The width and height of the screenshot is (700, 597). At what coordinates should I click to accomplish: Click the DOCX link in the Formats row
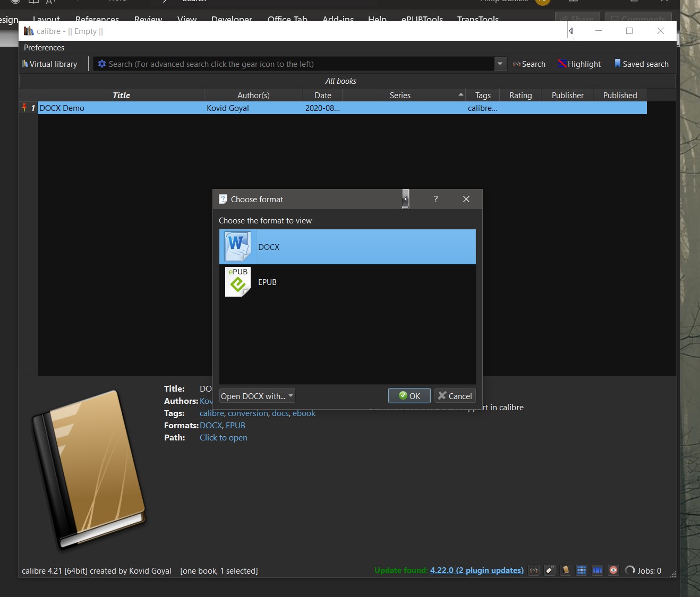pos(211,426)
